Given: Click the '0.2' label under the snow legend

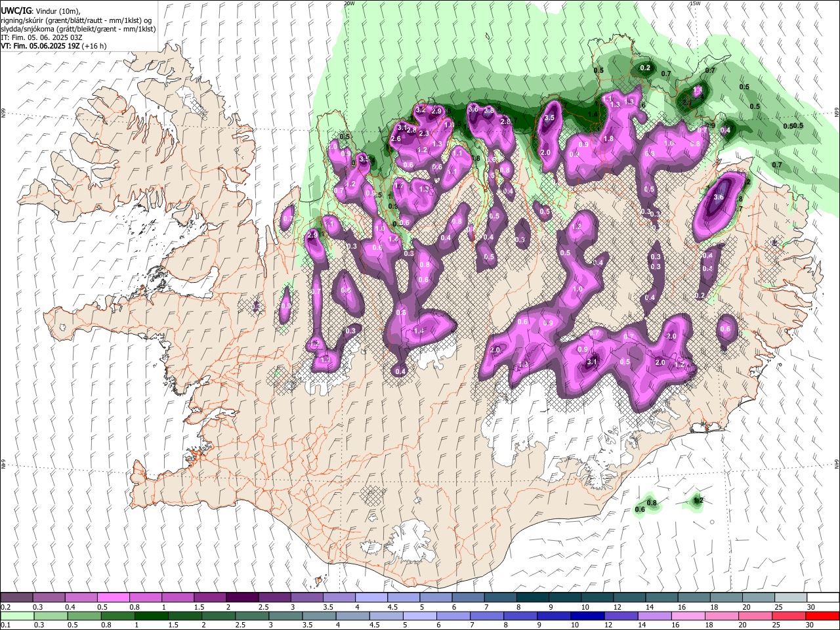Looking at the screenshot, I should [x=5, y=607].
